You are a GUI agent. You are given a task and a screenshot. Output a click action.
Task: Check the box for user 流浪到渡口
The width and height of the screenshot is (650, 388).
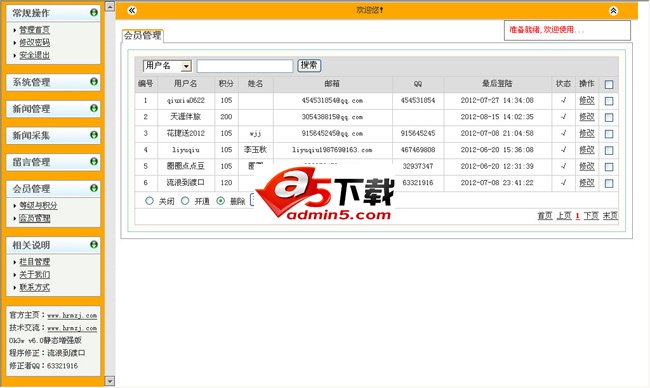tap(609, 183)
